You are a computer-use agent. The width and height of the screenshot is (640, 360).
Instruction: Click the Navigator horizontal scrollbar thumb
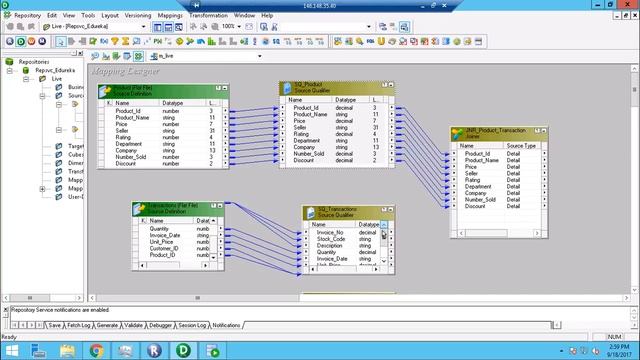coord(30,298)
